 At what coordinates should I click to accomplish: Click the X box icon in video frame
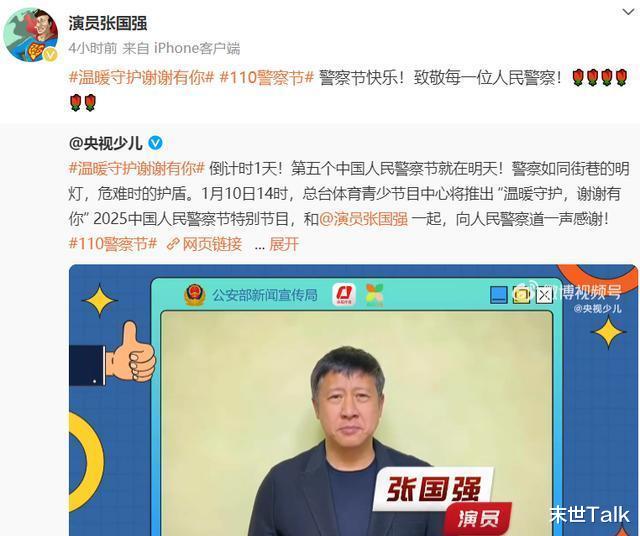544,295
